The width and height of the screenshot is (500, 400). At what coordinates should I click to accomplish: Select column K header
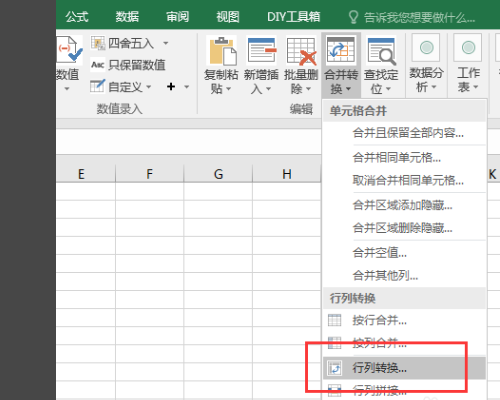(493, 174)
